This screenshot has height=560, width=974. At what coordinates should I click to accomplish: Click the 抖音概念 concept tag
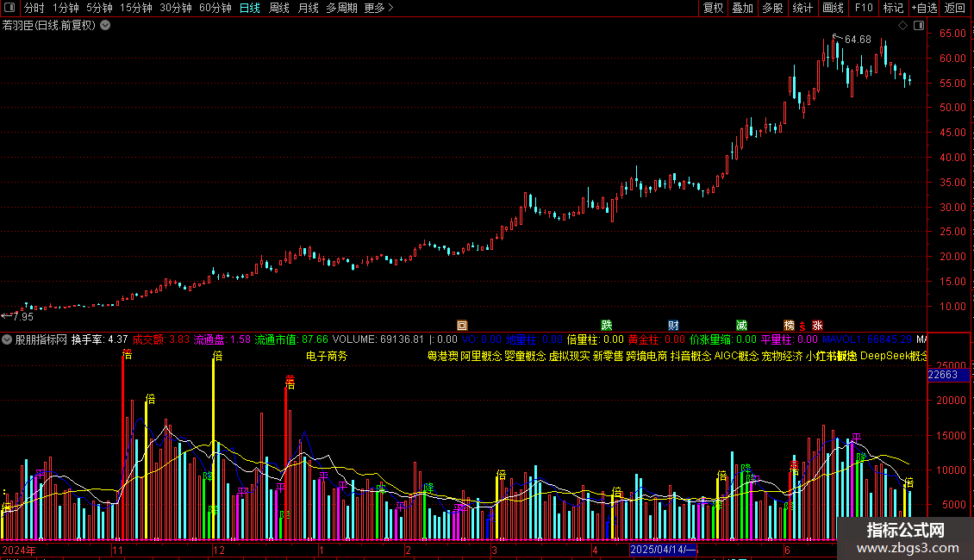pyautogui.click(x=690, y=357)
